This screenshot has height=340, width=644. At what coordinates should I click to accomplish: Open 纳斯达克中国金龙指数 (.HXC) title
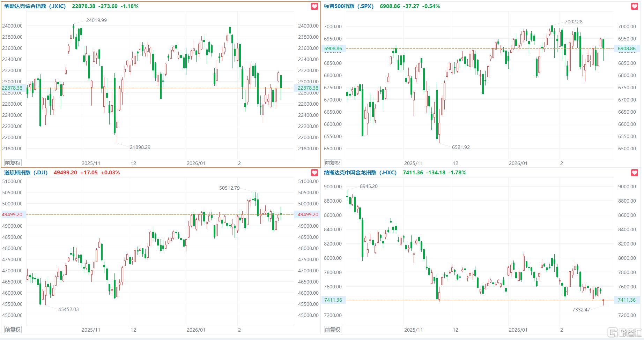360,173
